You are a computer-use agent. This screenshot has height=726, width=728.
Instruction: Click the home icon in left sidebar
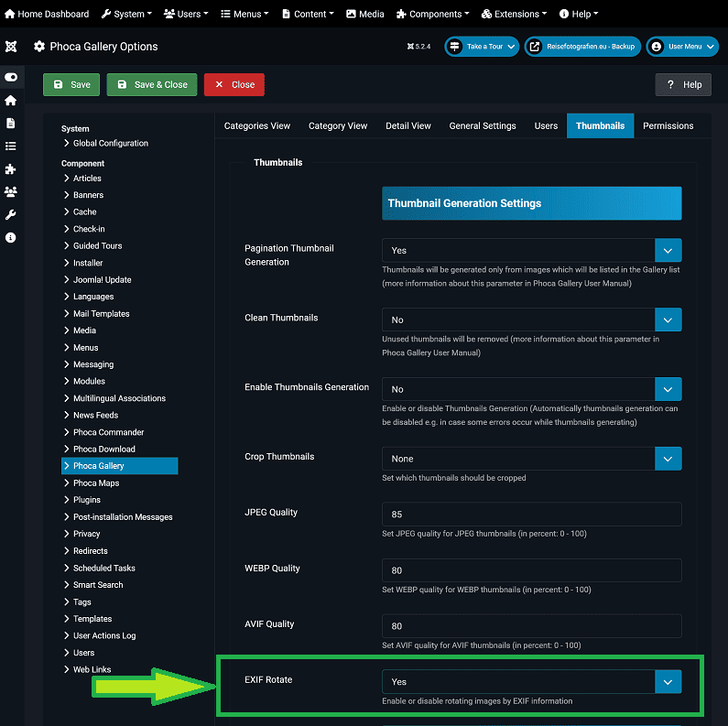tap(11, 101)
